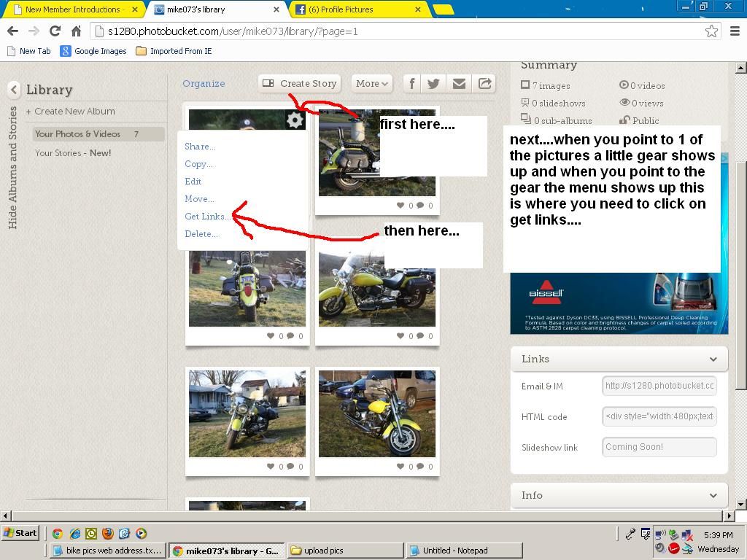Image resolution: width=747 pixels, height=560 pixels.
Task: Choose Delete in the photo menu
Action: (x=201, y=234)
